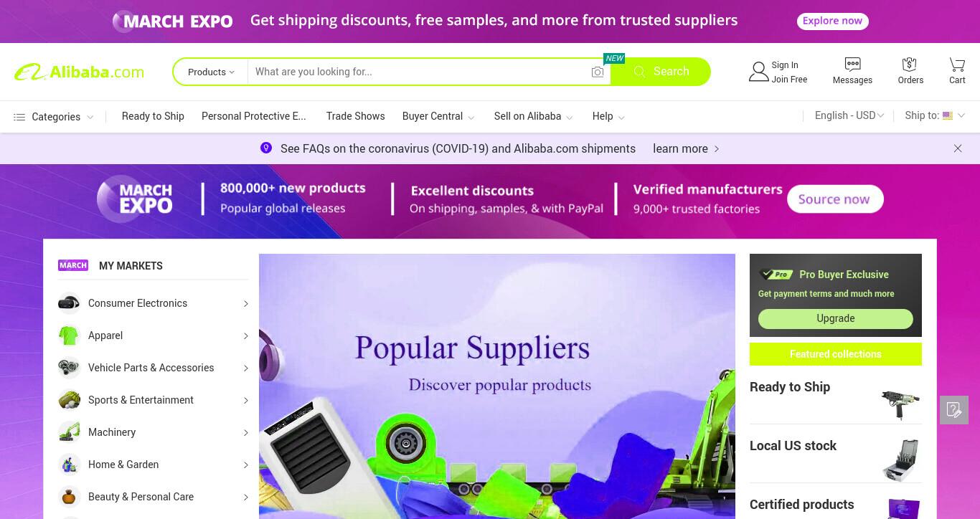Select Ready to Ship in navigation bar
The image size is (980, 519).
[153, 116]
